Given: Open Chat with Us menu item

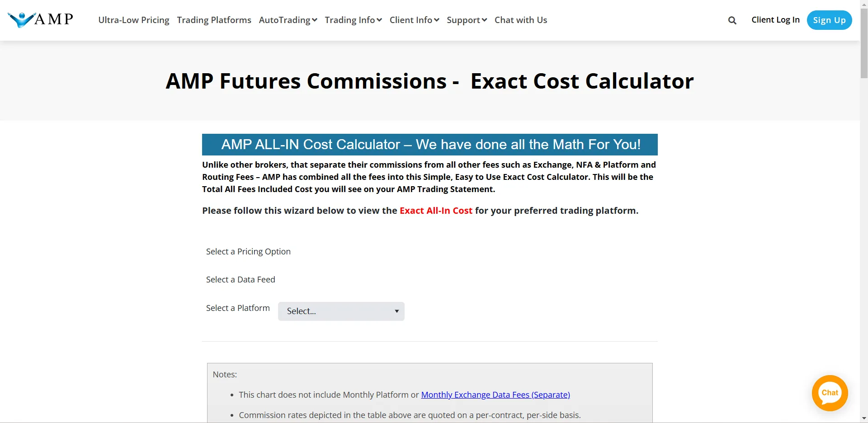Looking at the screenshot, I should click(x=521, y=20).
